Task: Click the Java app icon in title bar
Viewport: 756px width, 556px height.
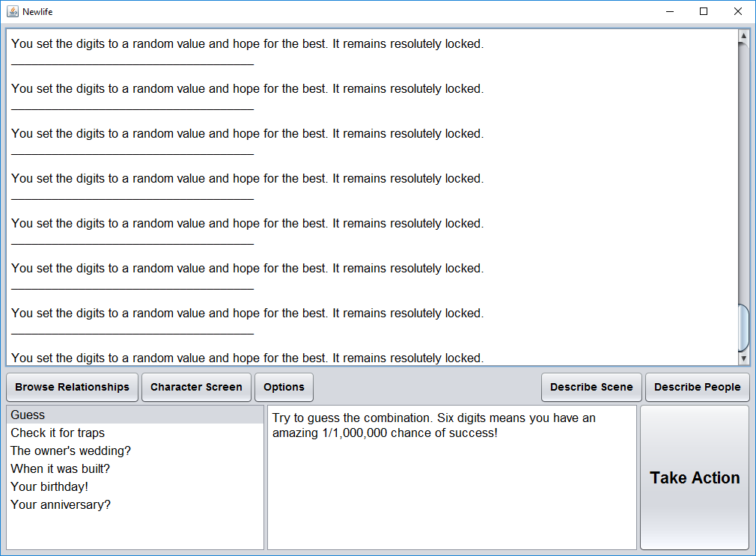Action: [13, 11]
